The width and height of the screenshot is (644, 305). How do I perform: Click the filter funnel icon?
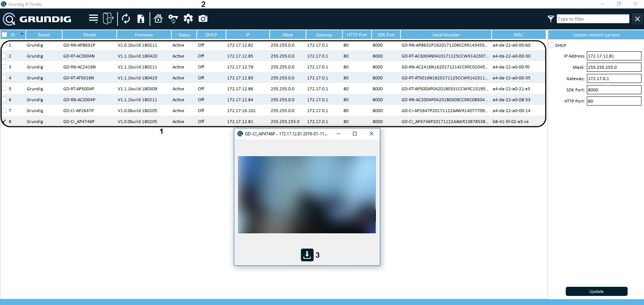coord(551,19)
